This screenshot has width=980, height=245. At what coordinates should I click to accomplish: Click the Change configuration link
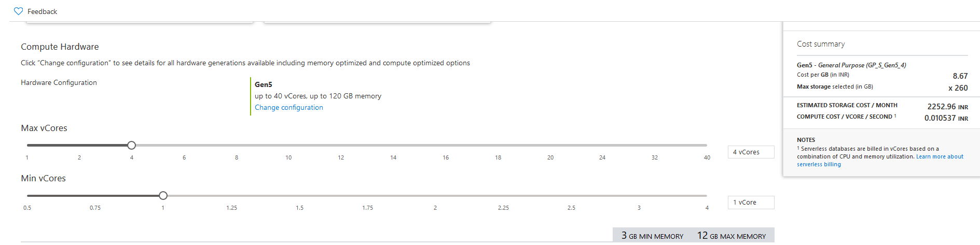pos(288,107)
